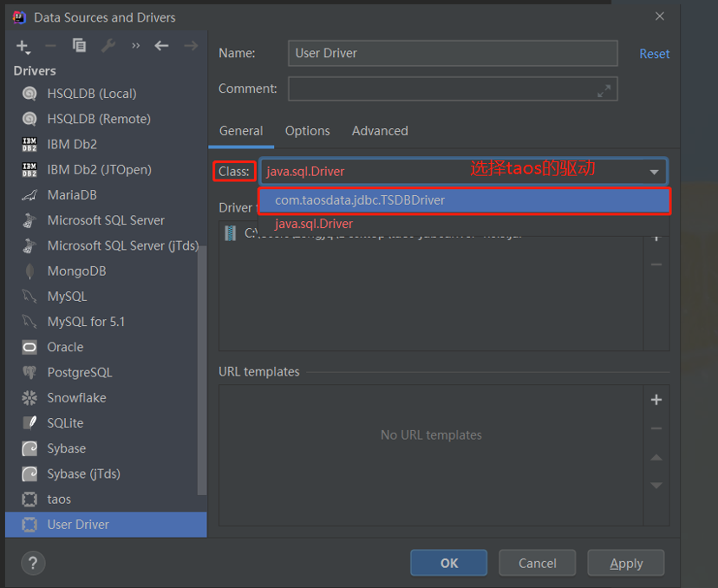
Task: Choose java.sql.Driver in dropdown list
Action: pos(464,224)
